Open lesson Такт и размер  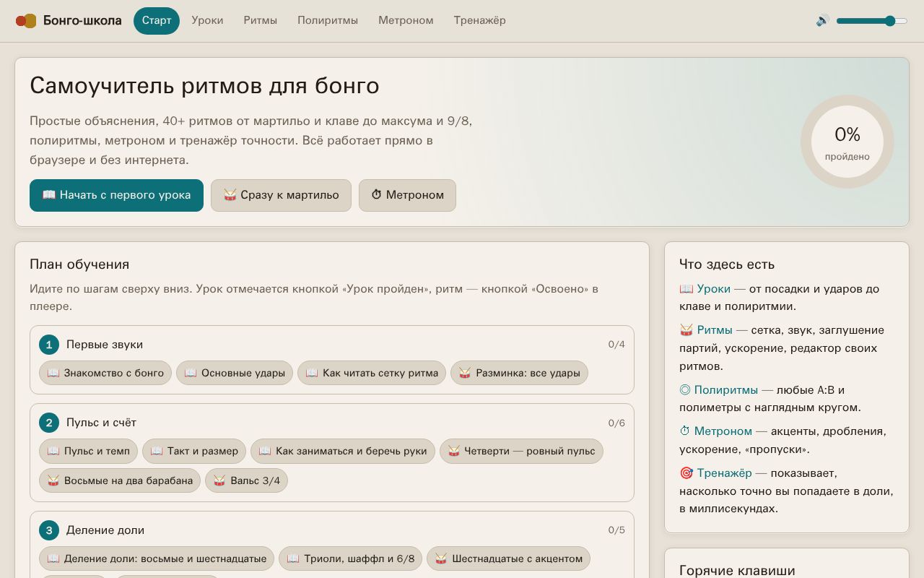tap(194, 451)
